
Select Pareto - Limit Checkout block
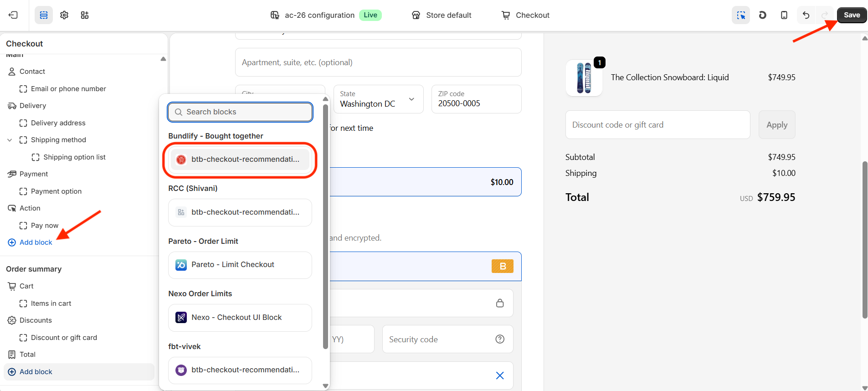click(x=240, y=265)
